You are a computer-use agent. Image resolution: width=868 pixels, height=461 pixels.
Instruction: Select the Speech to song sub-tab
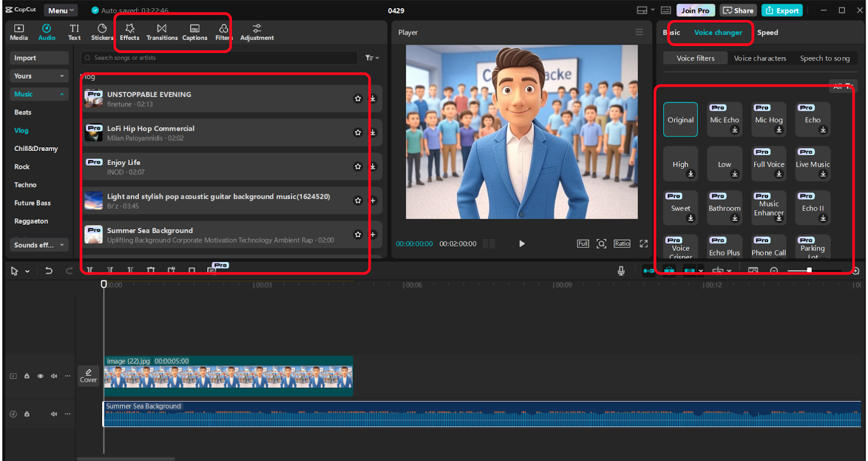[x=825, y=58]
